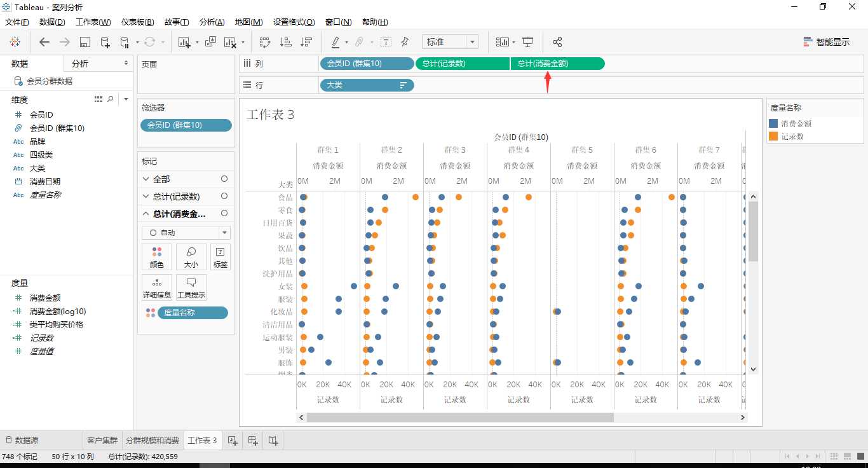Select the 消费金额(log10) measure field

(57, 312)
